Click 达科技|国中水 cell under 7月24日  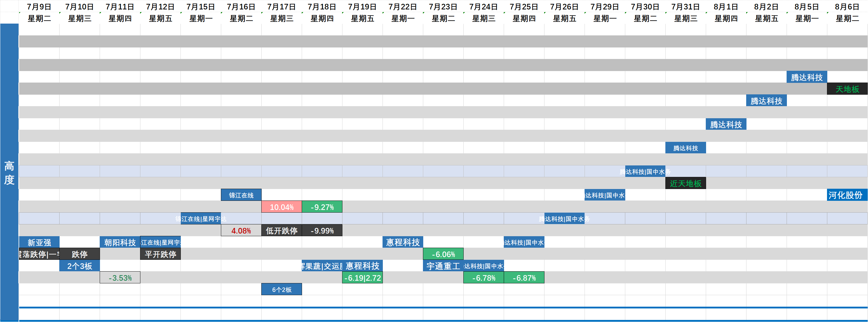(x=483, y=266)
